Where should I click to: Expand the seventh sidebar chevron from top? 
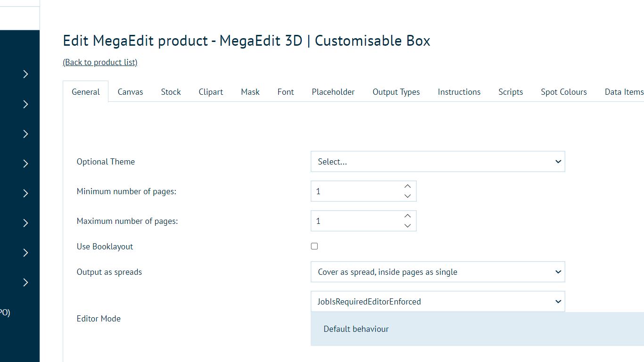[25, 253]
